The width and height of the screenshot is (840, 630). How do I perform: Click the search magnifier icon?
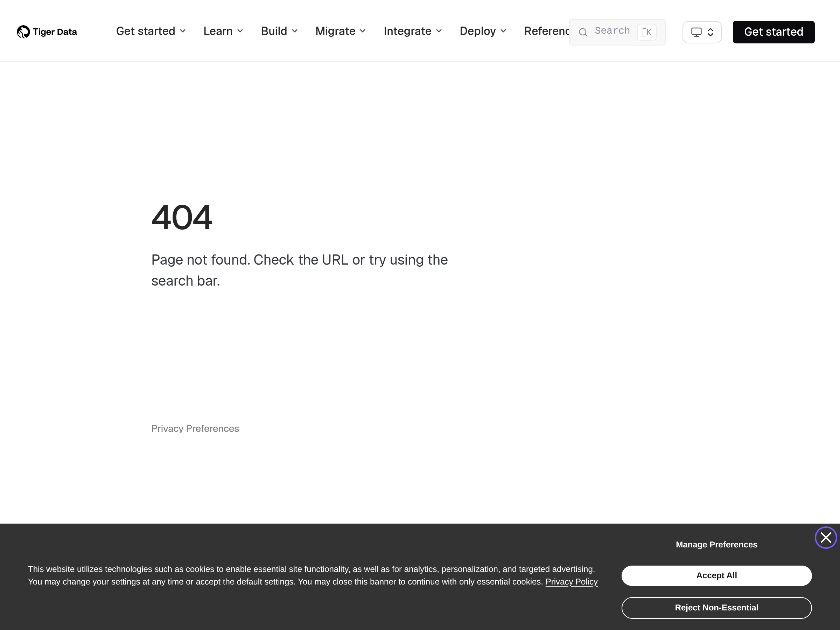coord(583,32)
